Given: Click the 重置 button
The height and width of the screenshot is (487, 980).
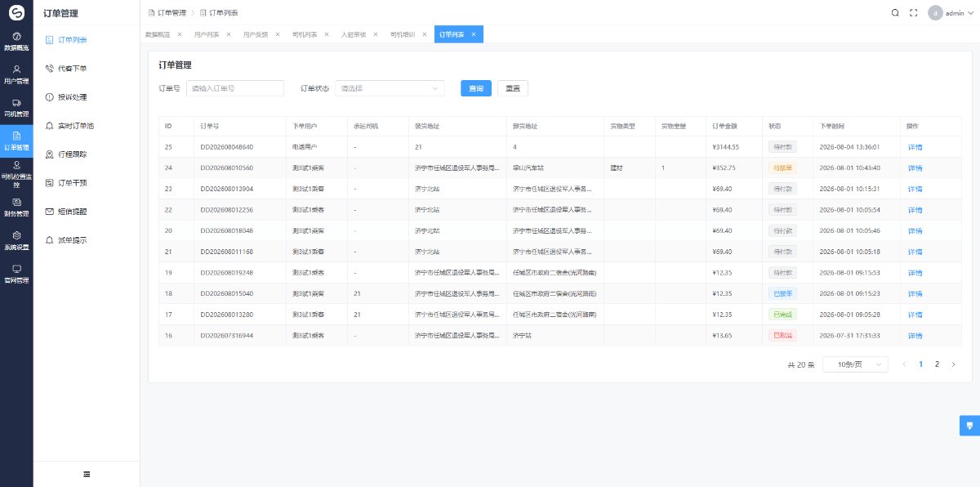Looking at the screenshot, I should 513,88.
